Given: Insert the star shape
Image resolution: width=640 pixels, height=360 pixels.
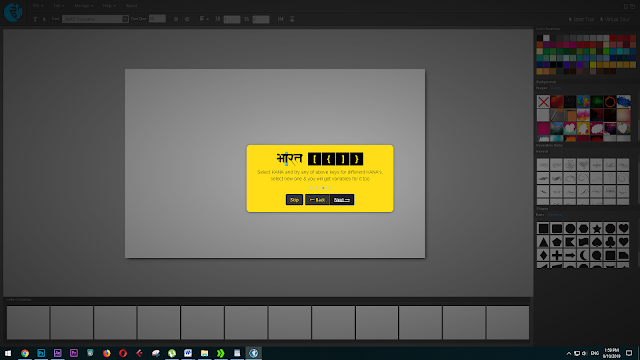Looking at the screenshot, I should click(597, 229).
